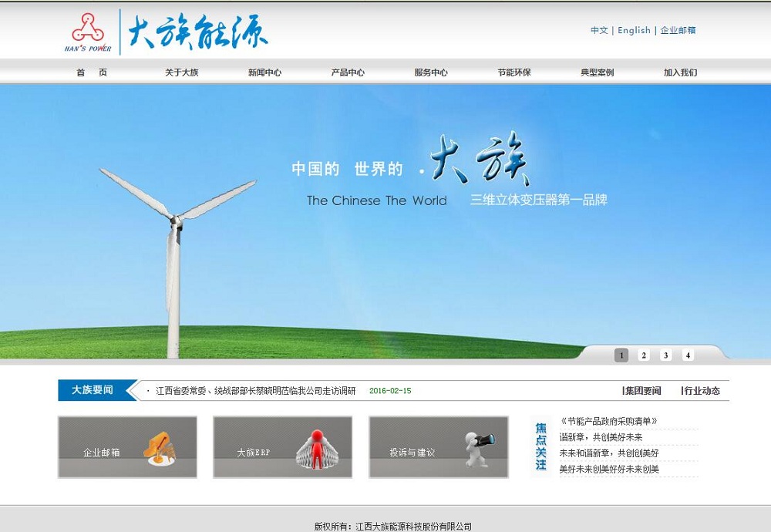Image resolution: width=771 pixels, height=532 pixels.
Task: Open 未来和谐新章，共创创美好 link
Action: tap(609, 453)
